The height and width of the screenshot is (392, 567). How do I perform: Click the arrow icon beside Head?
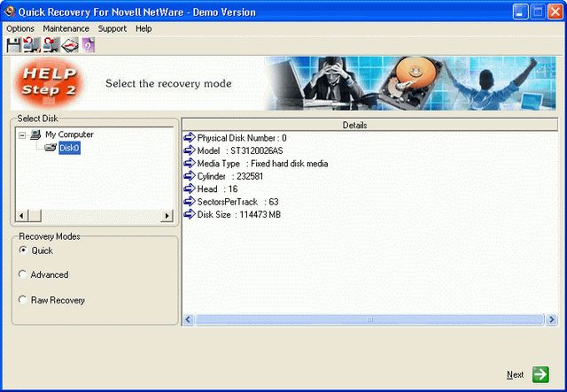pyautogui.click(x=189, y=188)
